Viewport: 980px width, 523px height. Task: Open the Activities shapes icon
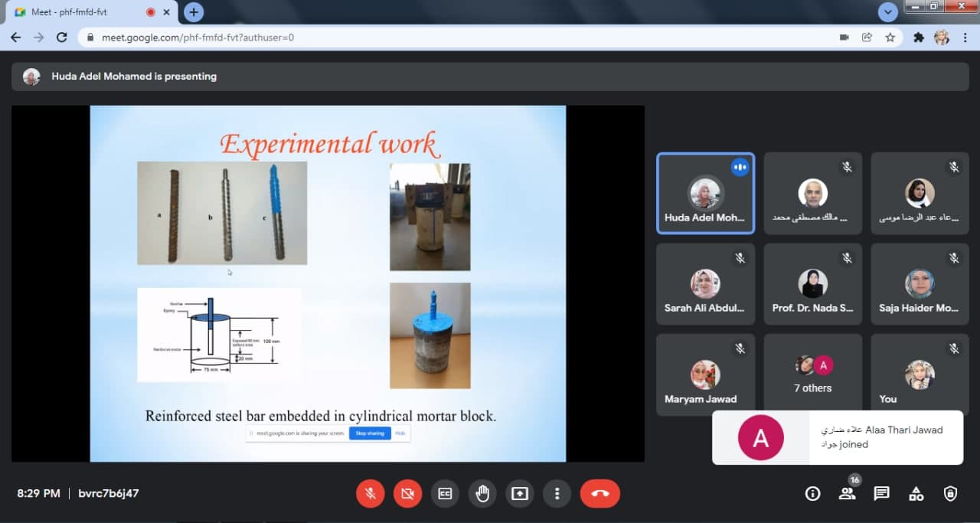[x=916, y=494]
